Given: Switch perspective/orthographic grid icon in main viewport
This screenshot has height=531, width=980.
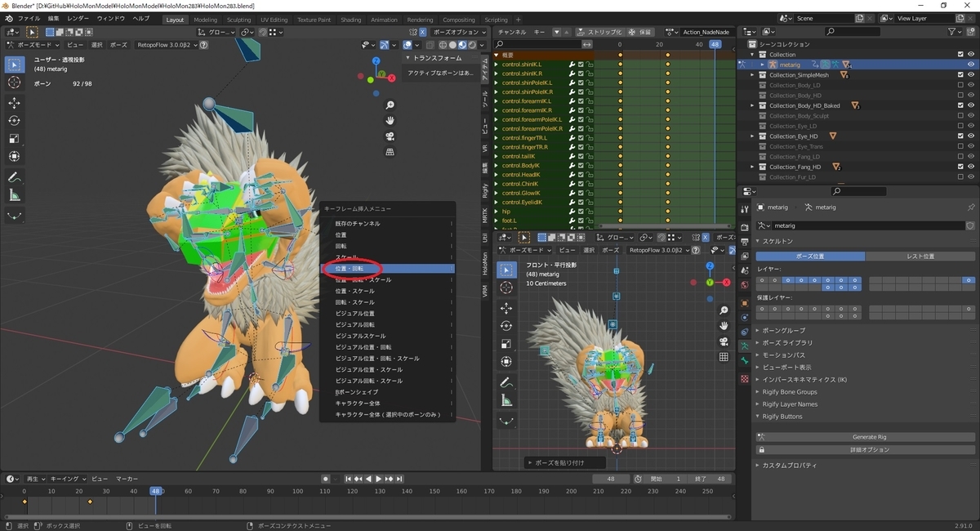Looking at the screenshot, I should 390,152.
